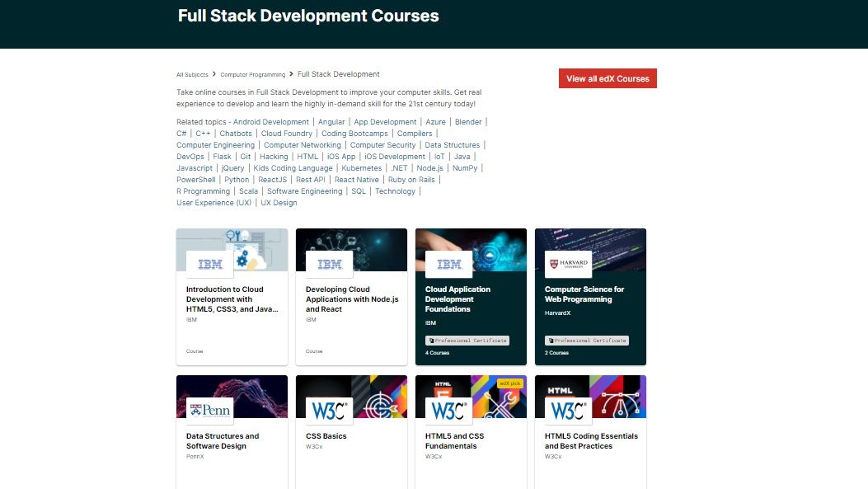Open the Python related topic
Screen dimensions: 868x489
pos(237,179)
